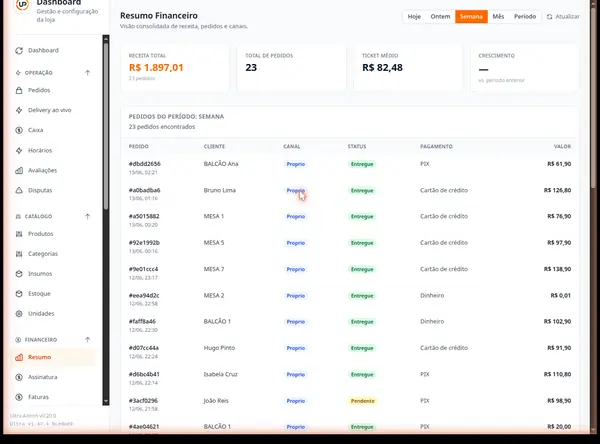The height and width of the screenshot is (444, 600).
Task: Click client name João Reis
Action: pos(216,401)
